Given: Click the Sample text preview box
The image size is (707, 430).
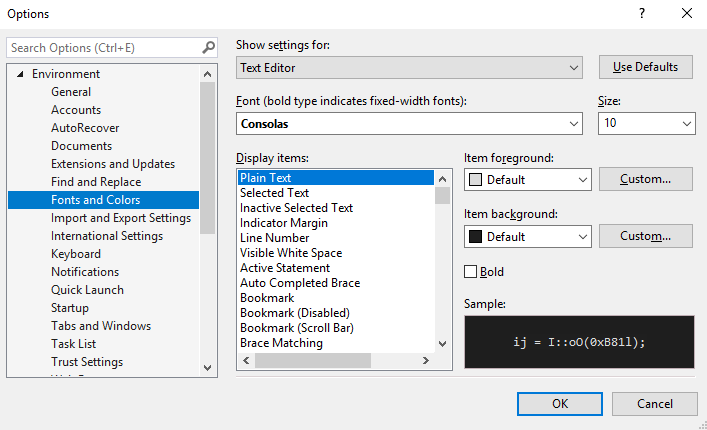Looking at the screenshot, I should click(x=579, y=342).
